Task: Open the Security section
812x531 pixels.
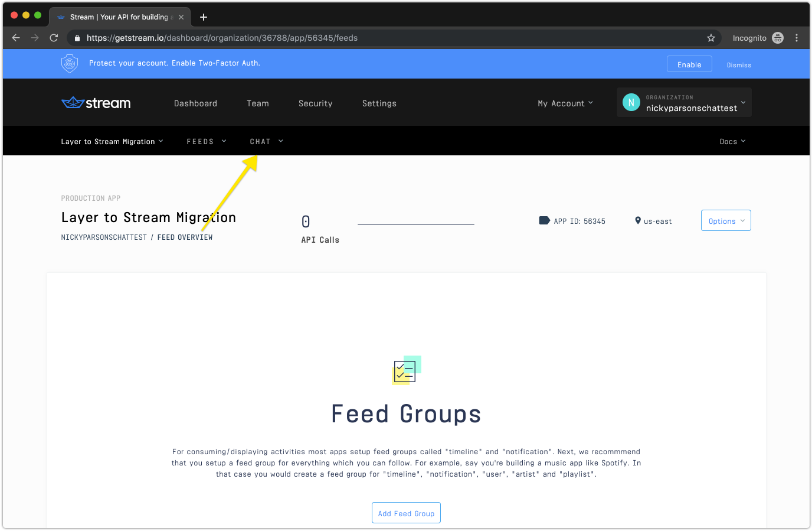Action: pyautogui.click(x=316, y=103)
